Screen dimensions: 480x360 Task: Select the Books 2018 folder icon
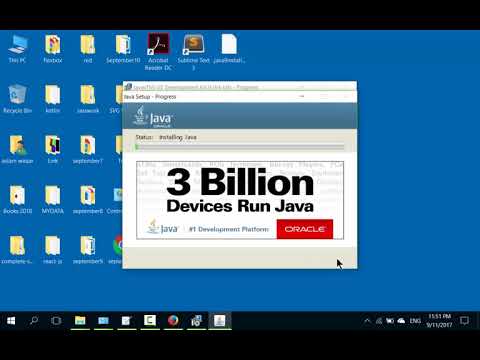pyautogui.click(x=17, y=199)
